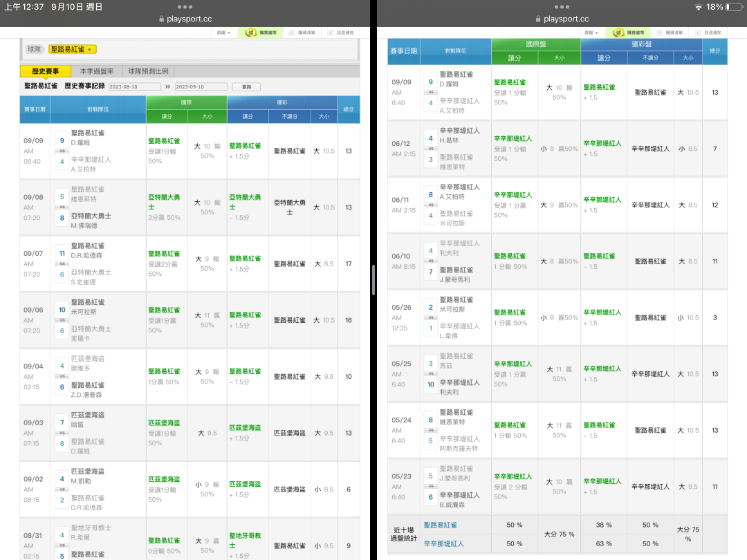This screenshot has width=747, height=560.
Task: Click pitcher name H.葛林 in the right window
Action: (x=449, y=140)
